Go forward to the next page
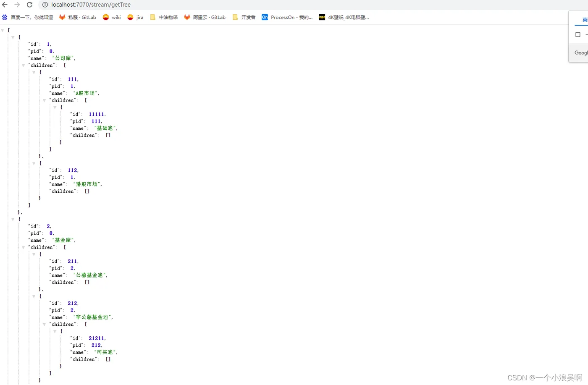The height and width of the screenshot is (385, 588). click(17, 5)
